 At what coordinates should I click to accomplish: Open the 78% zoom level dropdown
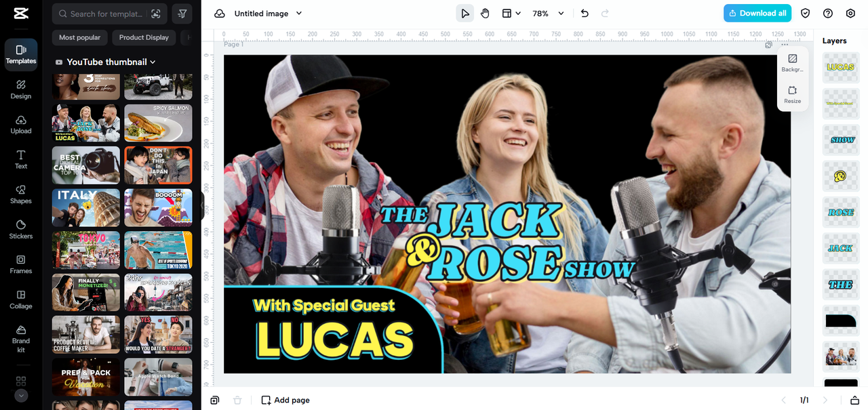548,14
